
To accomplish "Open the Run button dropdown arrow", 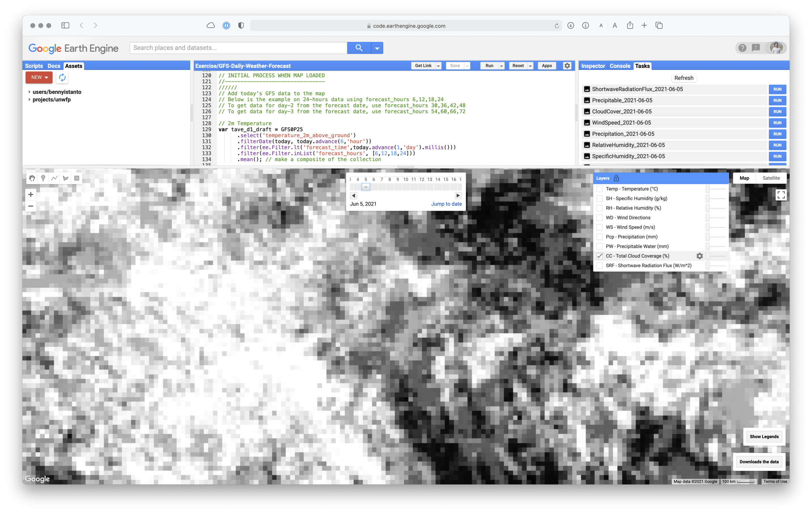I will (501, 66).
